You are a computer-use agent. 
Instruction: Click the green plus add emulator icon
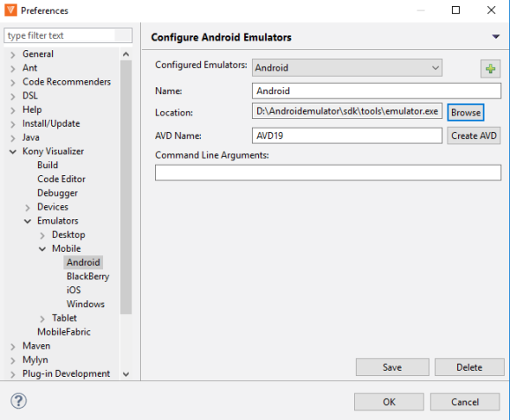click(x=491, y=69)
